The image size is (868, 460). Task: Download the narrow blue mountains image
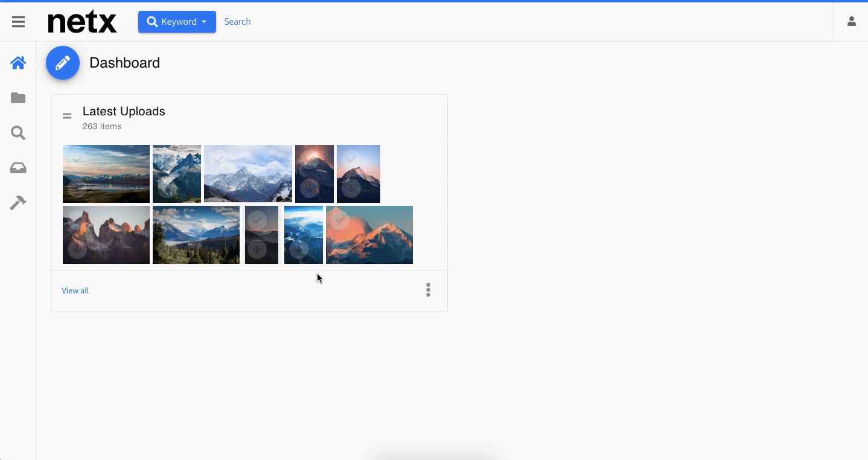click(299, 249)
